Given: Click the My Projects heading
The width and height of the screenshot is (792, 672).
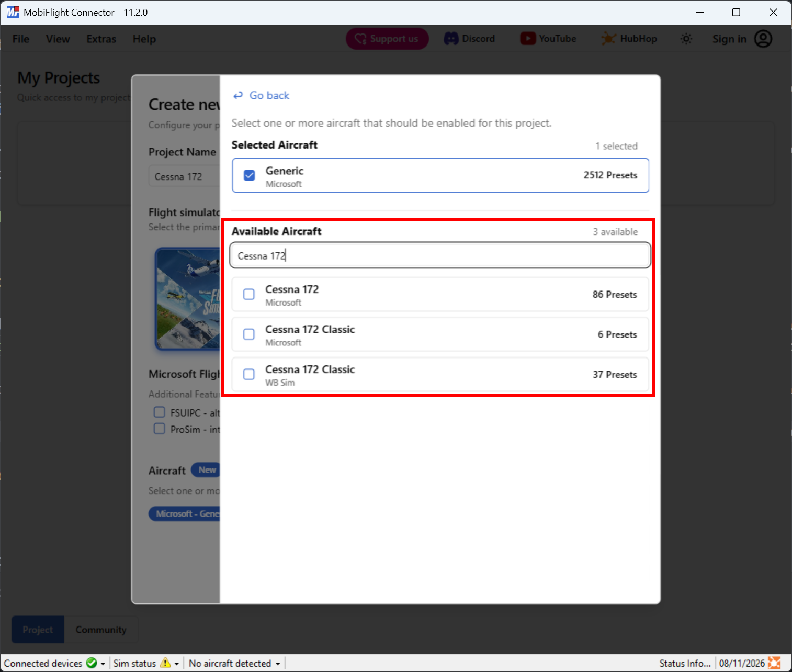Looking at the screenshot, I should coord(59,78).
